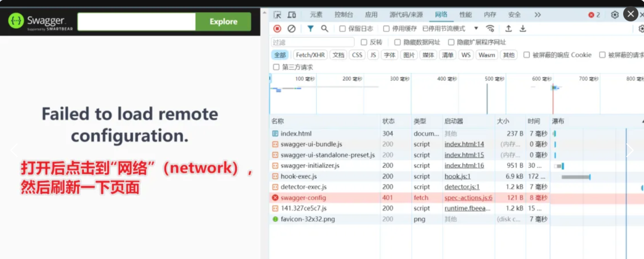Click the red error count badge

tap(594, 15)
